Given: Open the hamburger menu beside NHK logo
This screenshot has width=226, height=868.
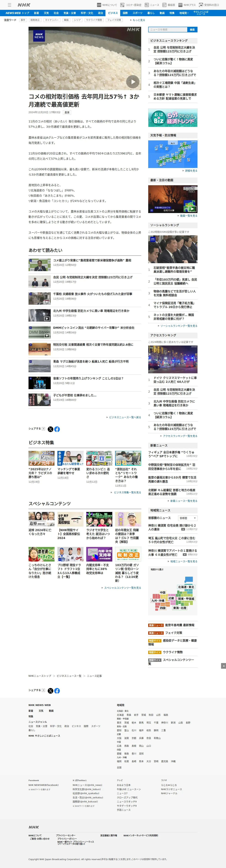Looking at the screenshot, I should pos(10,5).
